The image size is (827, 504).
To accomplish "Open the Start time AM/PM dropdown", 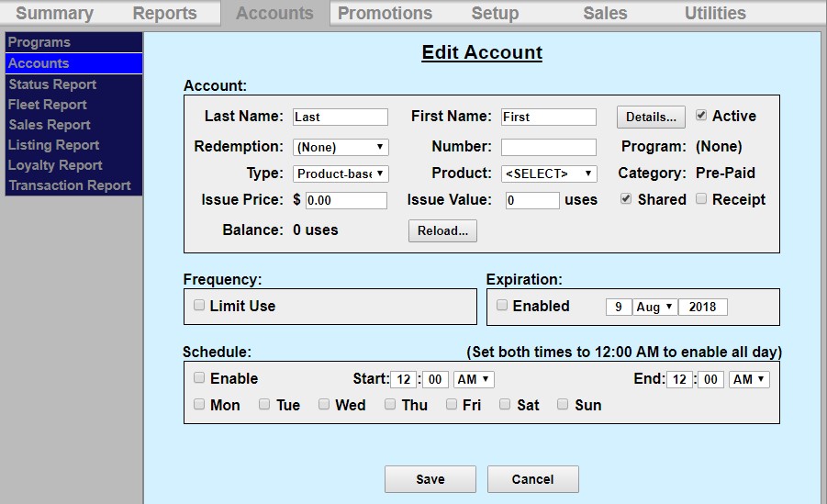I will coord(474,379).
